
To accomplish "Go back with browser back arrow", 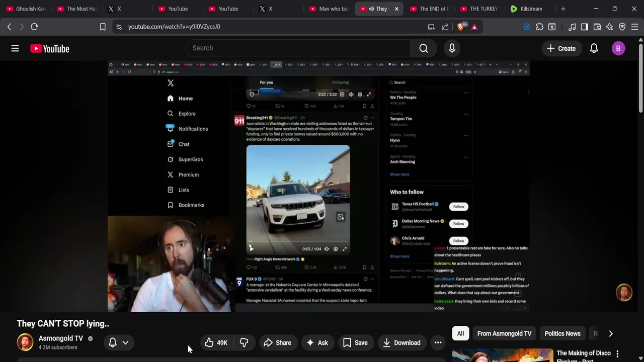I will pyautogui.click(x=9, y=27).
